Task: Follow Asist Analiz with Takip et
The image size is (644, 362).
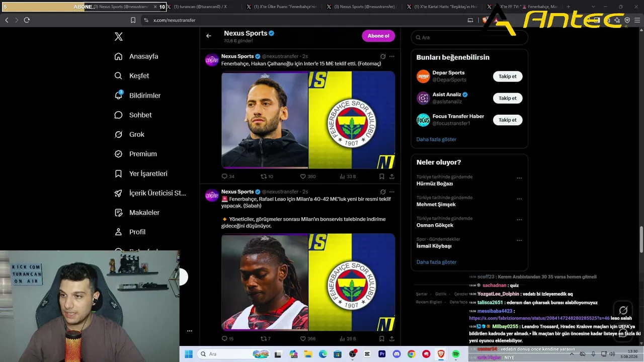Action: (x=507, y=98)
